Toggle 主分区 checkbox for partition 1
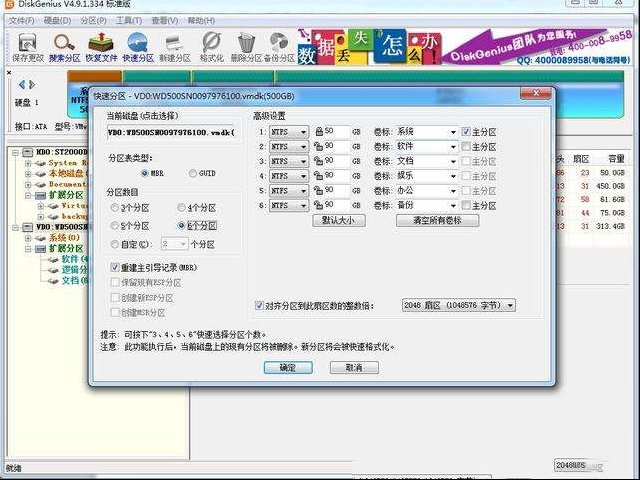 pyautogui.click(x=466, y=131)
